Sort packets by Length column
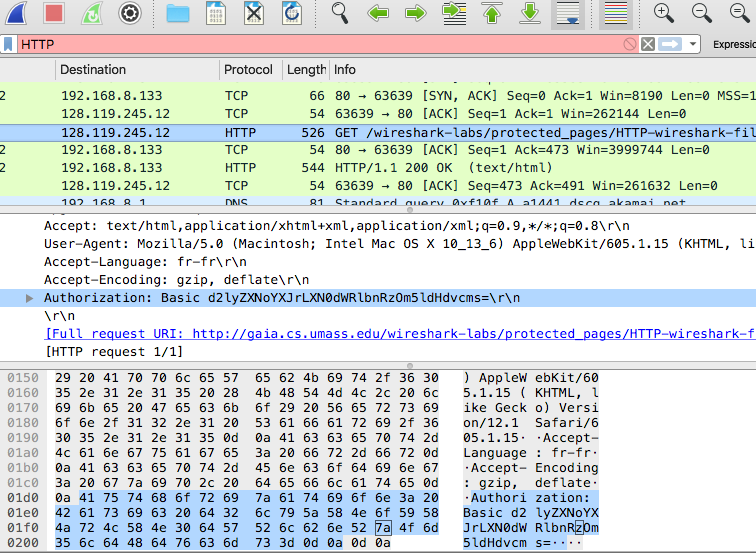The width and height of the screenshot is (756, 553). click(x=306, y=70)
